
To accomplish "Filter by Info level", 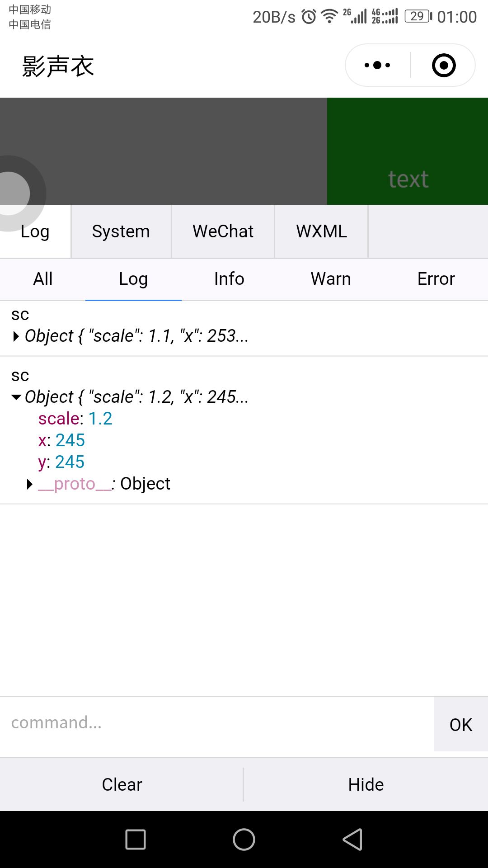I will click(x=229, y=279).
